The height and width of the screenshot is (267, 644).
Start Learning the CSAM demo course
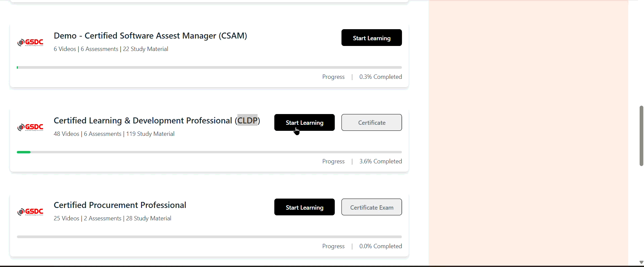pyautogui.click(x=371, y=38)
